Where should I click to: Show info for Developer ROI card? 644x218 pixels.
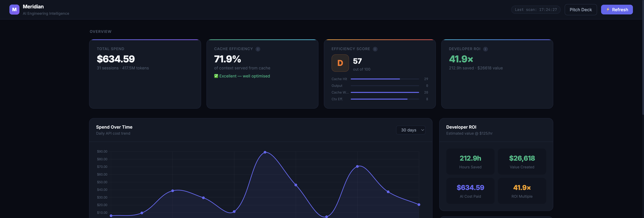click(485, 49)
